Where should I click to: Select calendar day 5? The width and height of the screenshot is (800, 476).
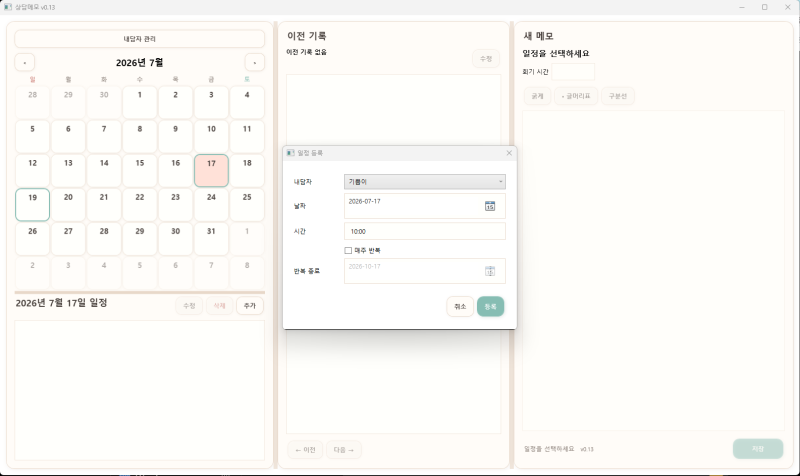(33, 136)
